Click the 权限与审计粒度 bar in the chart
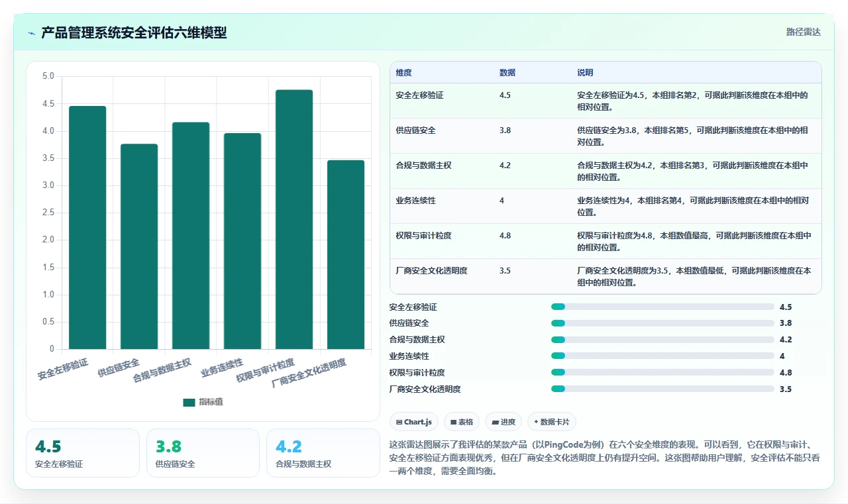The height and width of the screenshot is (504, 848). point(294,219)
